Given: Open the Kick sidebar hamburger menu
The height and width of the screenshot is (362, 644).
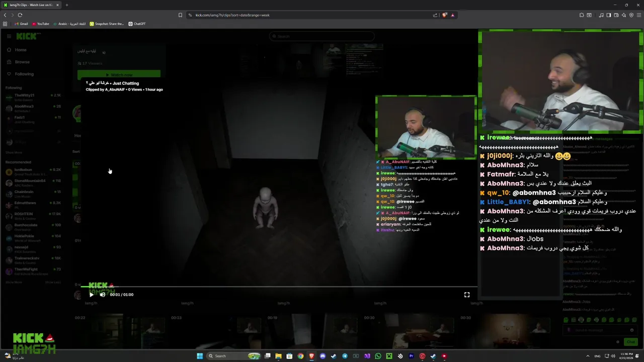Looking at the screenshot, I should point(9,36).
